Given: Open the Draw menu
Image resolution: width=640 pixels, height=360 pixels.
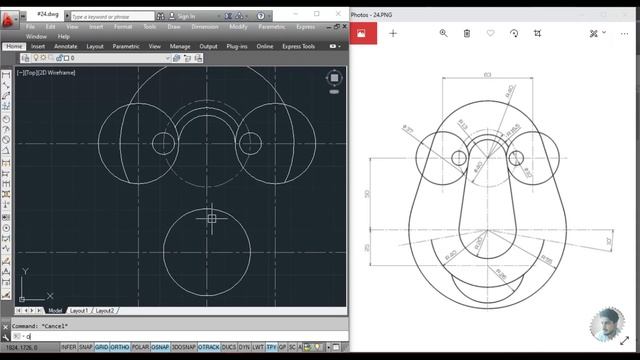Looking at the screenshot, I should click(174, 27).
